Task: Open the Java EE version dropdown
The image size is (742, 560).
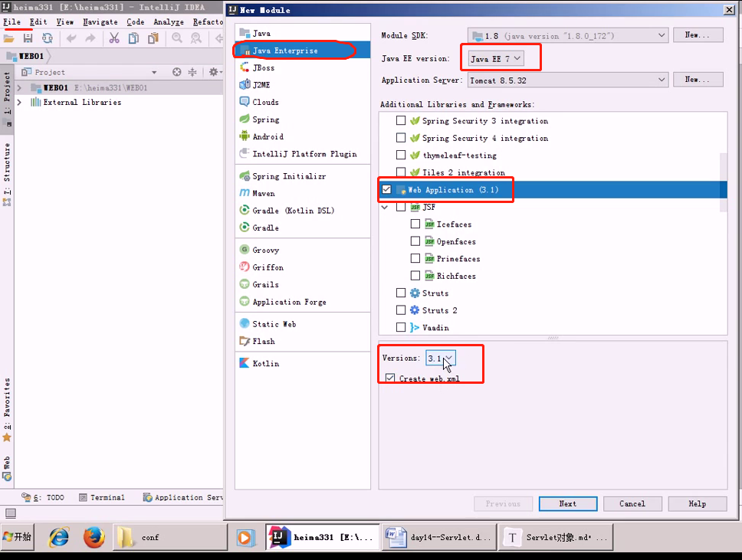Action: pos(495,59)
